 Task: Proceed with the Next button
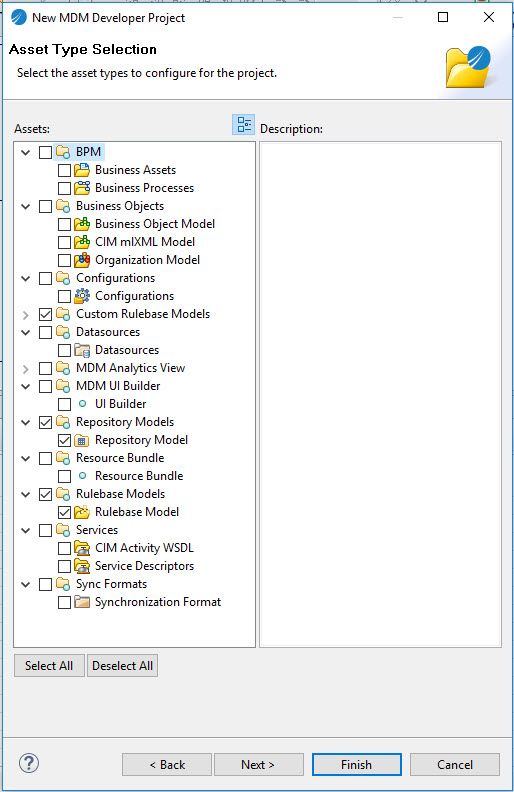click(259, 765)
